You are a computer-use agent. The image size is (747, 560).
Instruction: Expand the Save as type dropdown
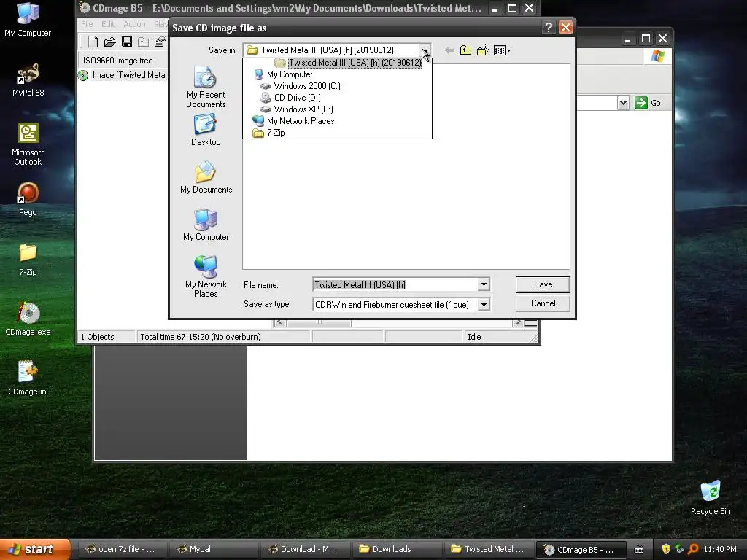point(484,304)
